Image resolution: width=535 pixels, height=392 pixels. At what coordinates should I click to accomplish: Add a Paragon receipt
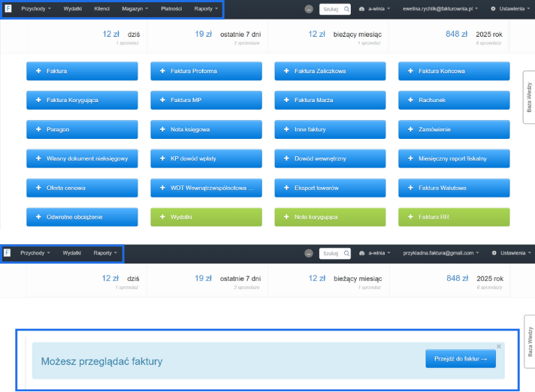click(82, 129)
